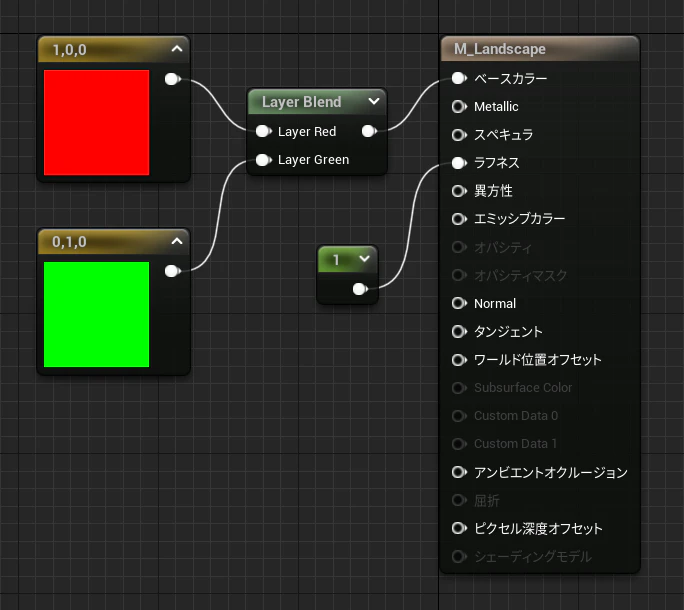Click the ワールド位置オフセット input pin
Screen dimensions: 684x610
click(x=459, y=360)
